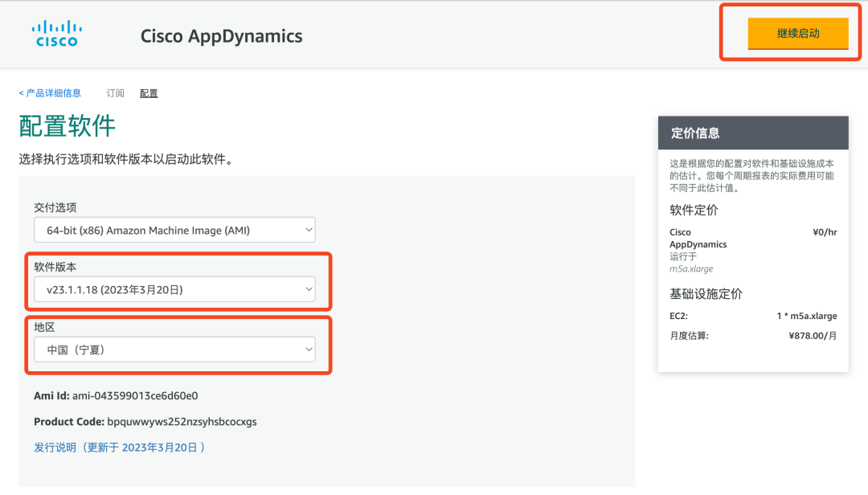Click the ¥878.00/月 monthly estimate

813,336
